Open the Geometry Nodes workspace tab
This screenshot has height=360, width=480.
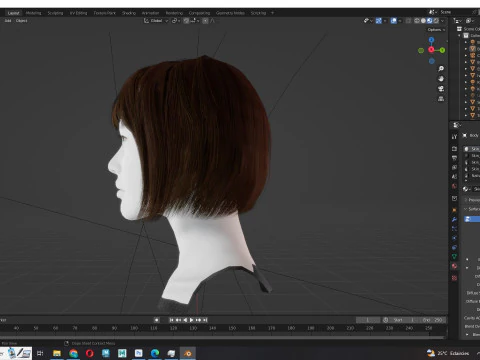tap(230, 13)
